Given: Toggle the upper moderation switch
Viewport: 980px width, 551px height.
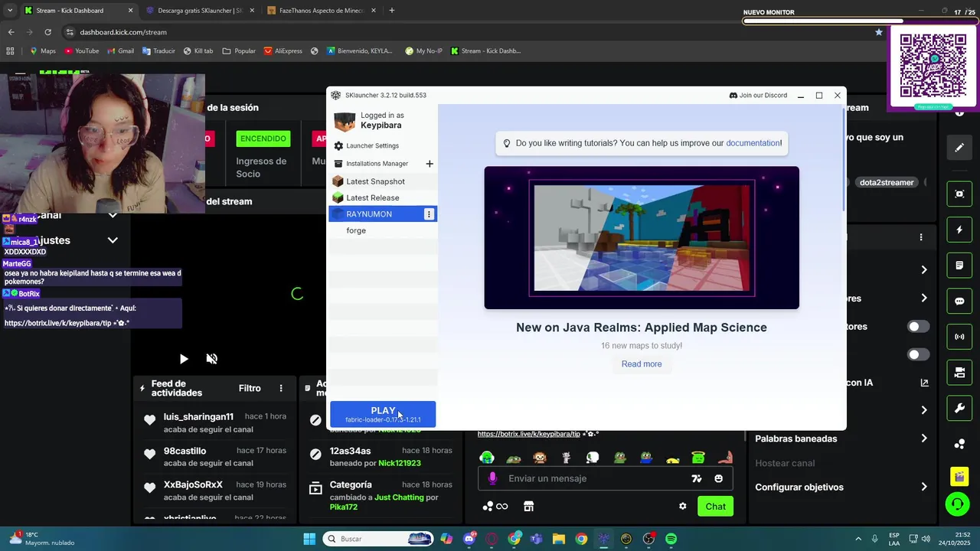Looking at the screenshot, I should pos(918,327).
